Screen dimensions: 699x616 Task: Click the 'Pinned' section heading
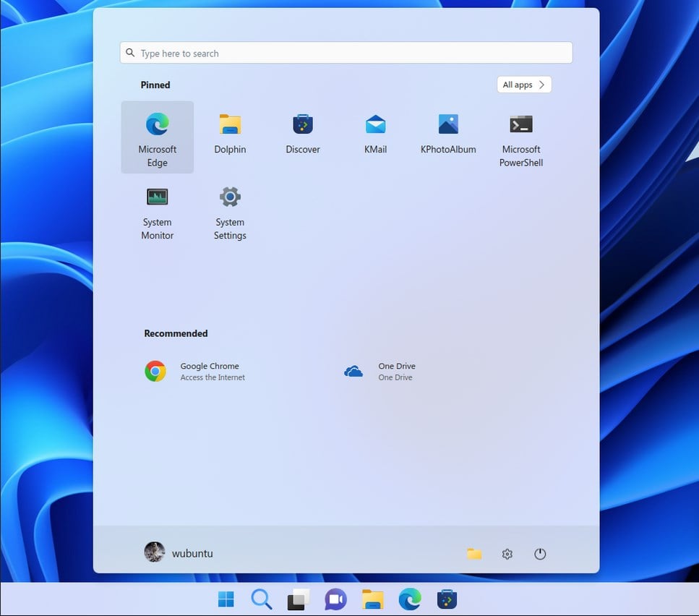coord(155,85)
